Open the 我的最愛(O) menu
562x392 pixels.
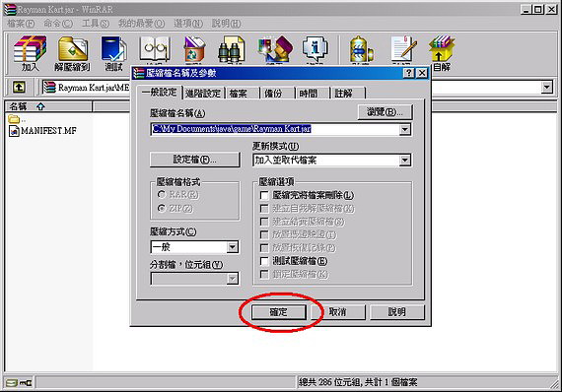click(x=141, y=24)
